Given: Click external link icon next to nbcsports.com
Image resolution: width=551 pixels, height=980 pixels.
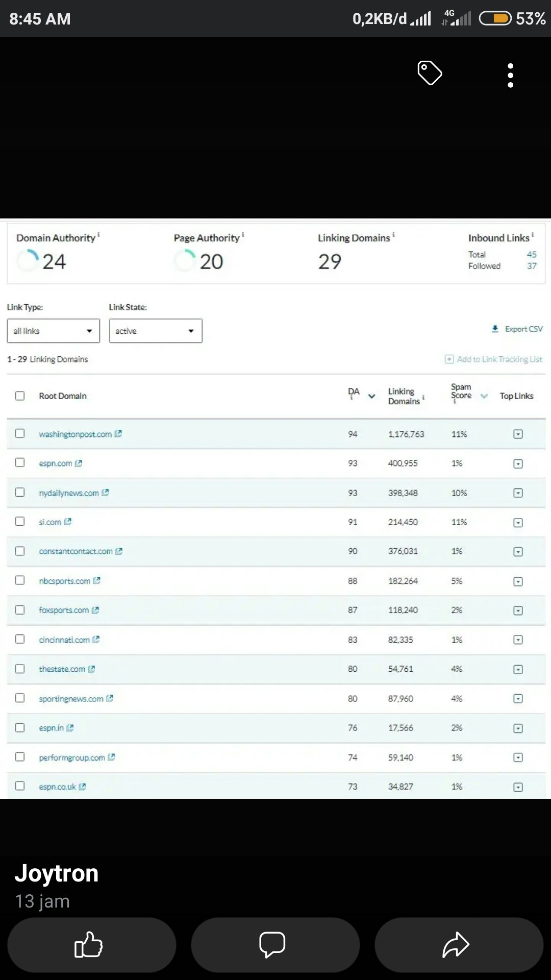Looking at the screenshot, I should click(x=97, y=580).
